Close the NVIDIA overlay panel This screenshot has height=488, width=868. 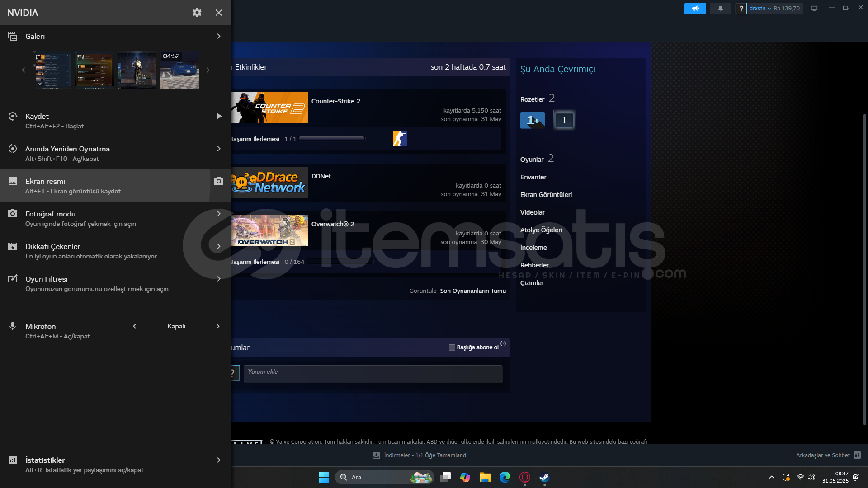click(219, 13)
